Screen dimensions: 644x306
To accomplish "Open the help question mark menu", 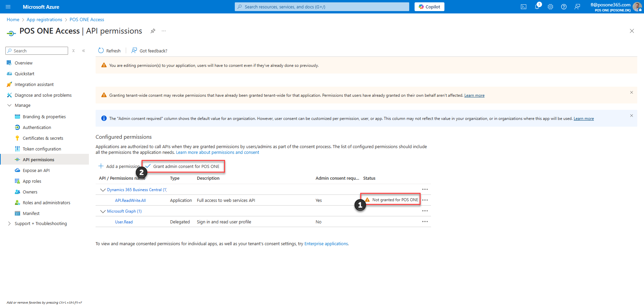I will [x=564, y=7].
